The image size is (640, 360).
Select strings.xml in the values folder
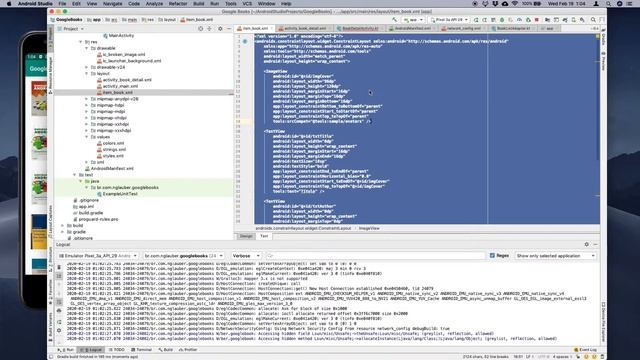114,149
